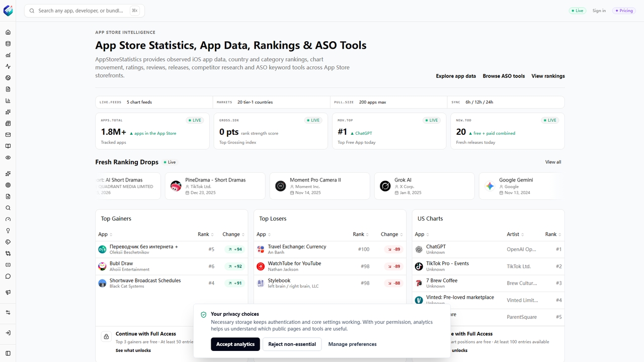The height and width of the screenshot is (362, 644).
Task: Open the lightbulb ideas sidebar icon
Action: pos(8,231)
